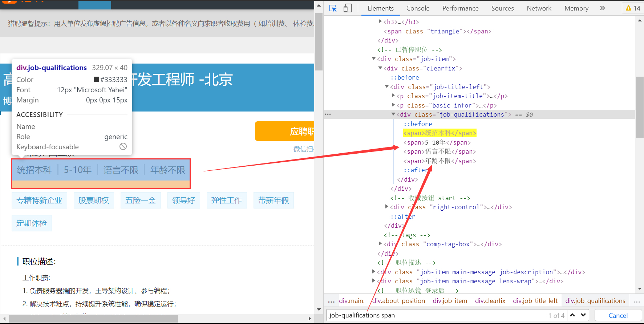Click breadcrumb div.job-title-left
This screenshot has height=324, width=644.
click(x=535, y=301)
